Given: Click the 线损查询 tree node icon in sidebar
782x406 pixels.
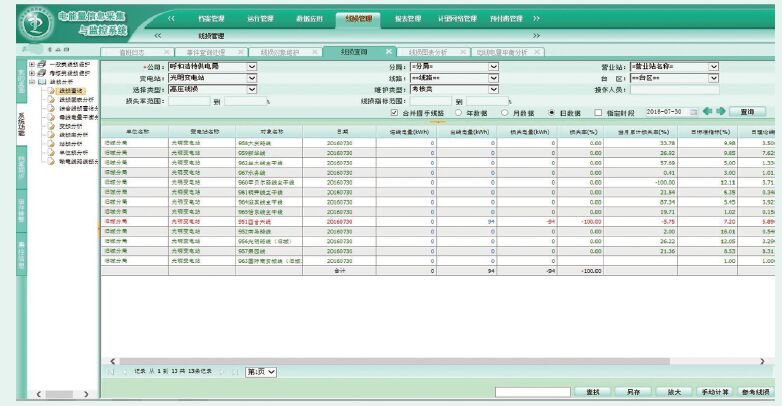Looking at the screenshot, I should (x=51, y=91).
